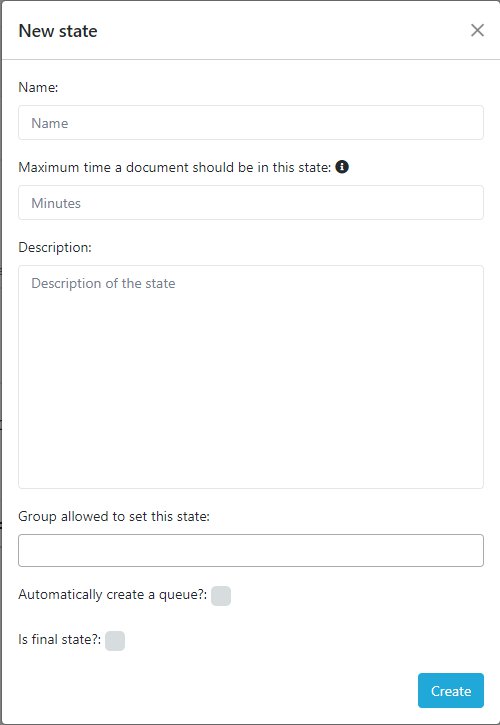Click the Name: field label
The width and height of the screenshot is (500, 725).
pyautogui.click(x=38, y=87)
